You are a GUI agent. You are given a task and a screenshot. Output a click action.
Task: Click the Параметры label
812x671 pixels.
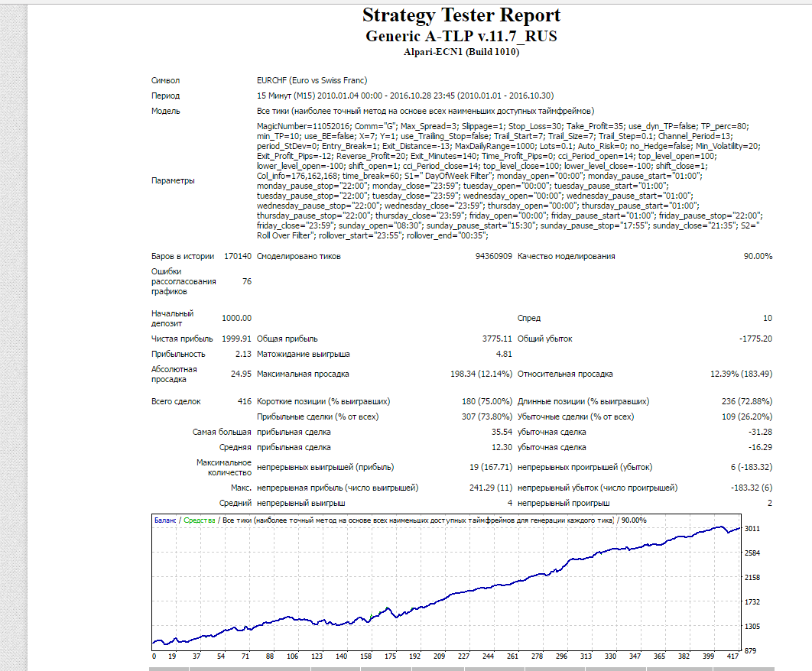173,180
